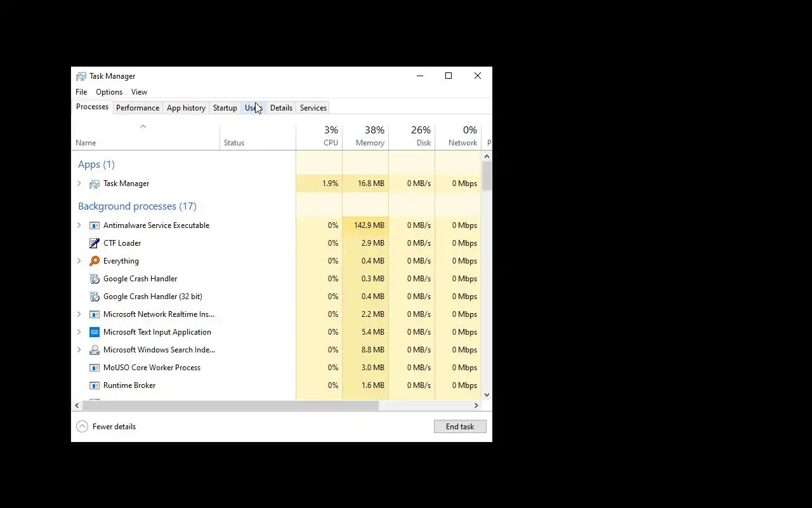Select Google Crash Handler (32 bit) name

point(153,297)
